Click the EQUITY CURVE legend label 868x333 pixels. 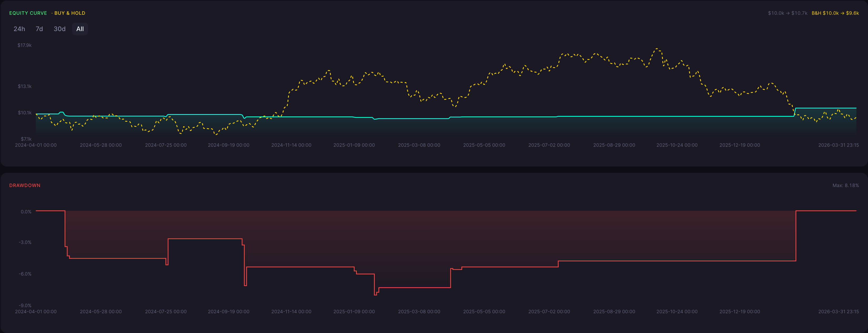(x=28, y=13)
